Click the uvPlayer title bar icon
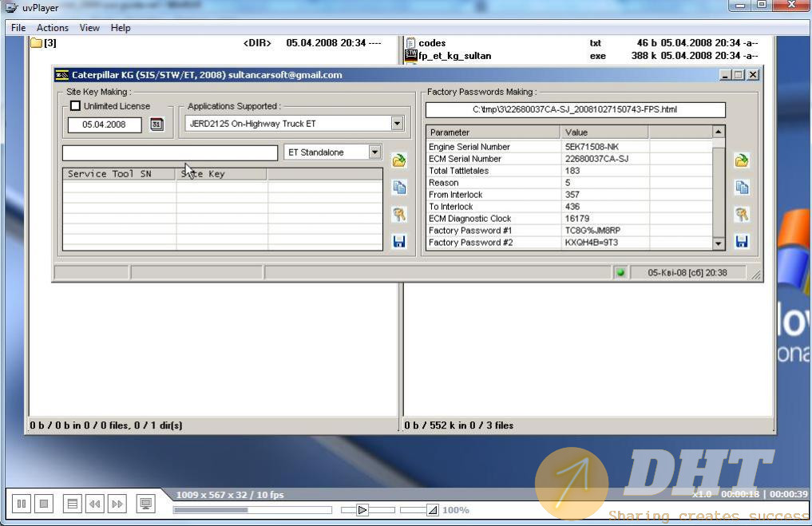 11,7
